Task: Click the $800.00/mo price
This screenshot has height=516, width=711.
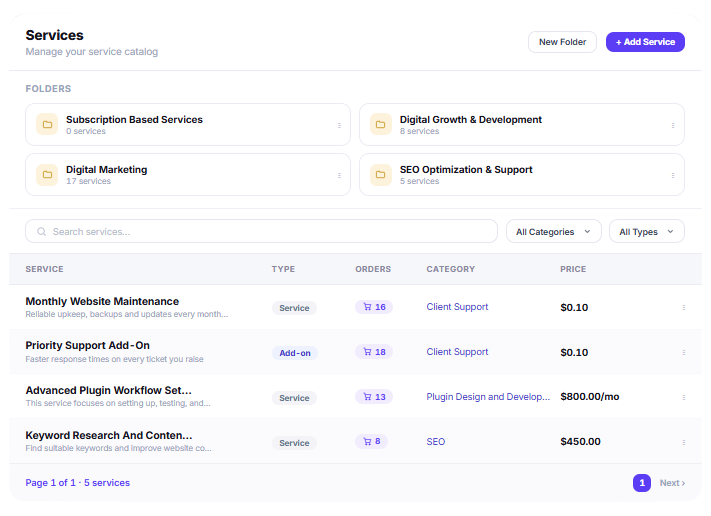Action: [589, 397]
